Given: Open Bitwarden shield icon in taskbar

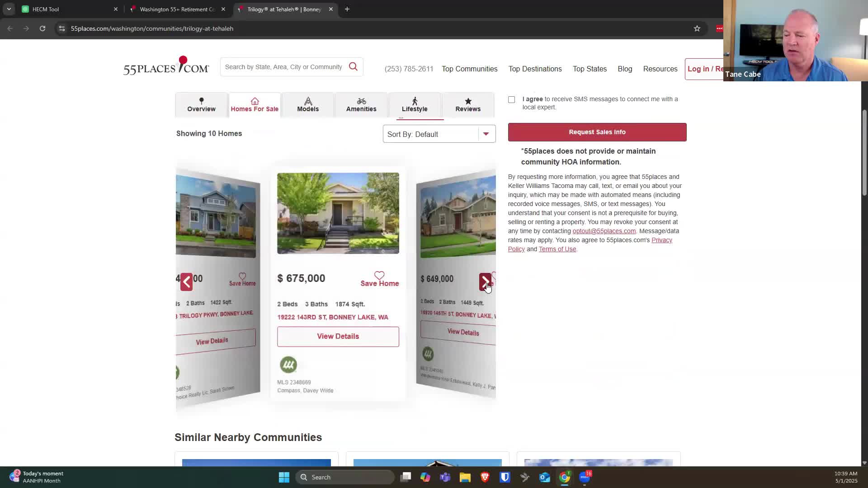Looking at the screenshot, I should (x=505, y=477).
